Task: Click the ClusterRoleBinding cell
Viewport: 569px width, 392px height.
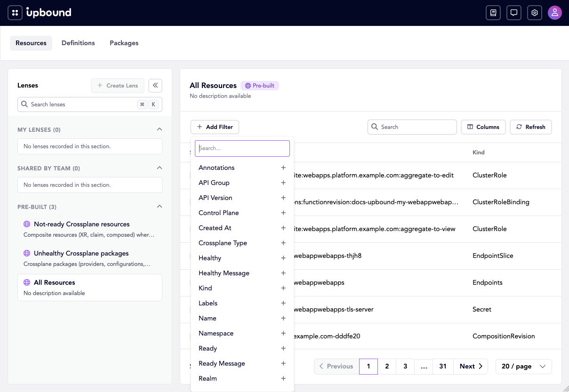Action: click(x=501, y=202)
